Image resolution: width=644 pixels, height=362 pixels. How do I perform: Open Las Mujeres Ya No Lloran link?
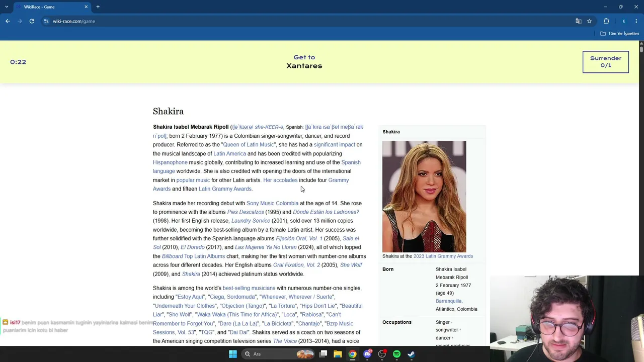[266, 247]
